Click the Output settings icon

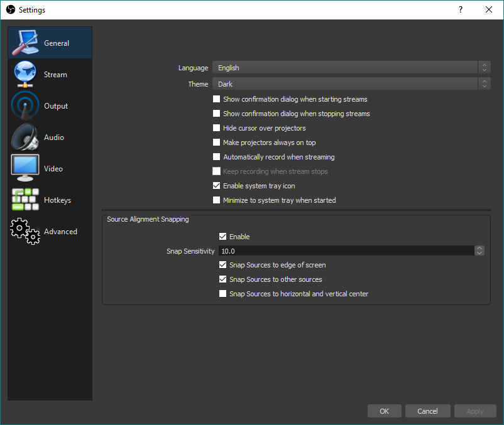(25, 105)
